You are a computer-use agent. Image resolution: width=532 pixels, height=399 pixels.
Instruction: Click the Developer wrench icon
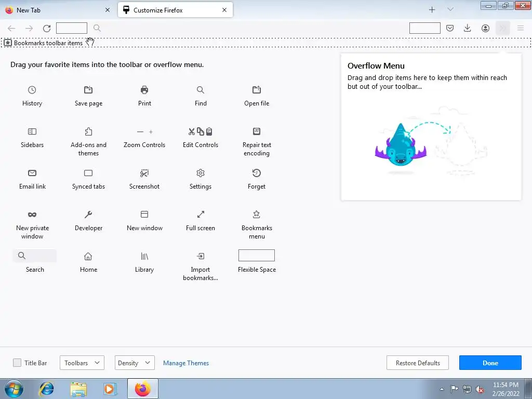[x=88, y=215]
